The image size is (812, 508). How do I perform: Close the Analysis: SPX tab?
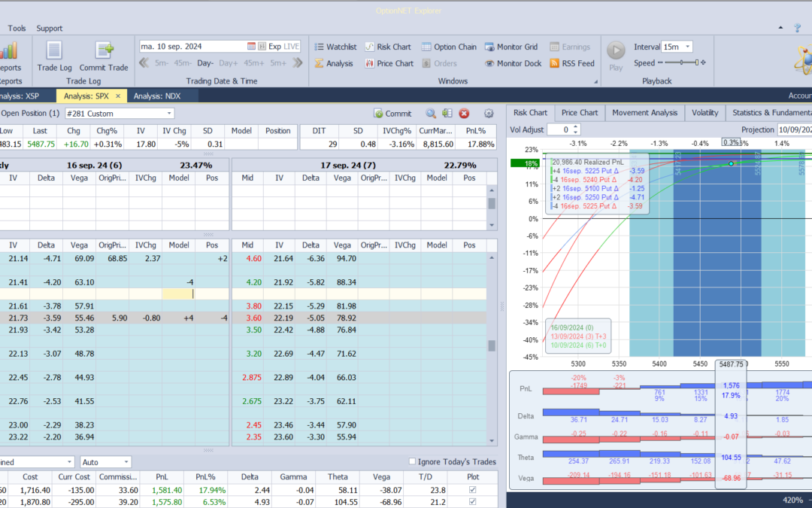click(118, 96)
